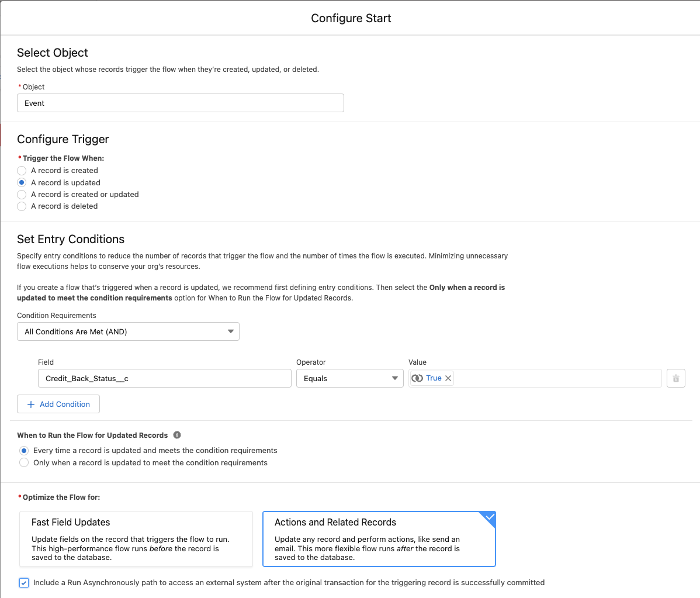Toggle Run Asynchronously path checkbox

pos(24,583)
